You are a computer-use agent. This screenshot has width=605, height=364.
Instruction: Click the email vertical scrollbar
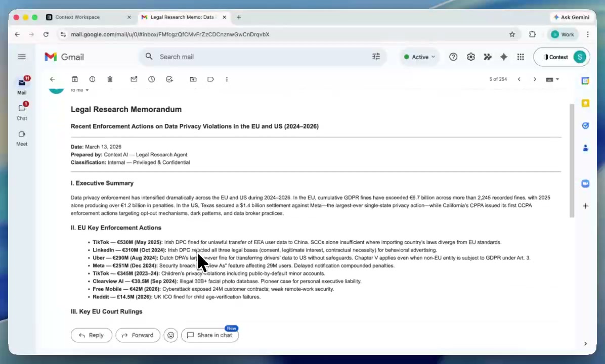point(572,161)
